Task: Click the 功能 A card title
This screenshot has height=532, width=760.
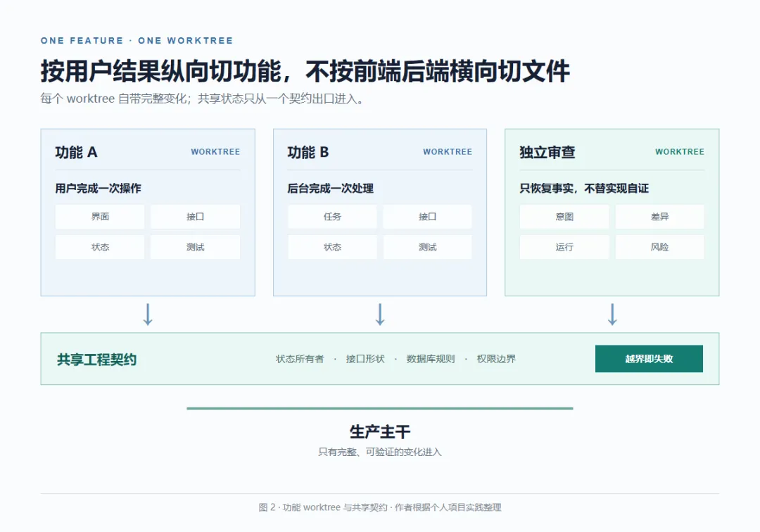Action: [76, 152]
